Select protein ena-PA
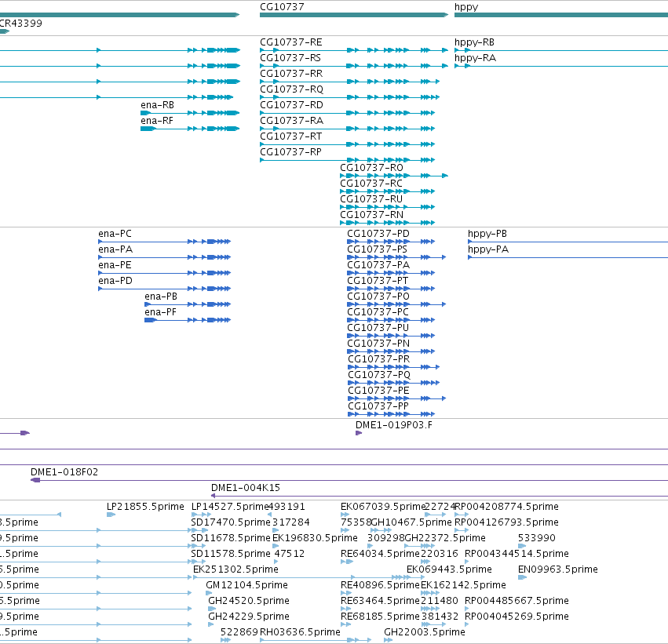The image size is (668, 644). pos(115,249)
